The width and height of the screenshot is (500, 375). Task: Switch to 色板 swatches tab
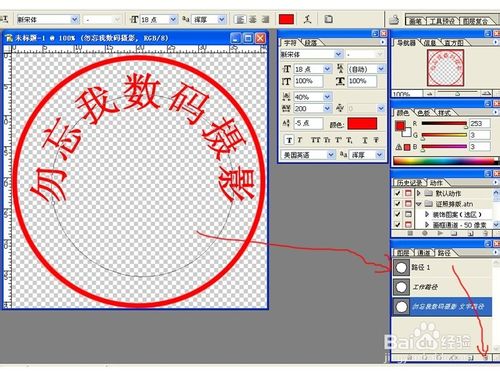point(424,113)
